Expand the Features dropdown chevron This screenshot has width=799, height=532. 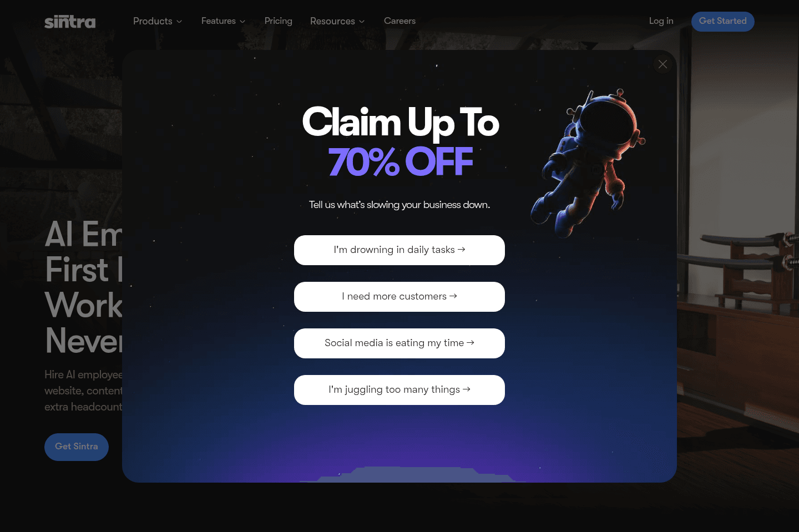[x=242, y=22]
